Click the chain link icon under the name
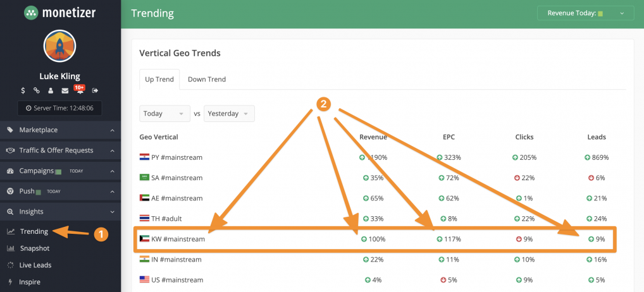This screenshot has width=644, height=292. 37,90
